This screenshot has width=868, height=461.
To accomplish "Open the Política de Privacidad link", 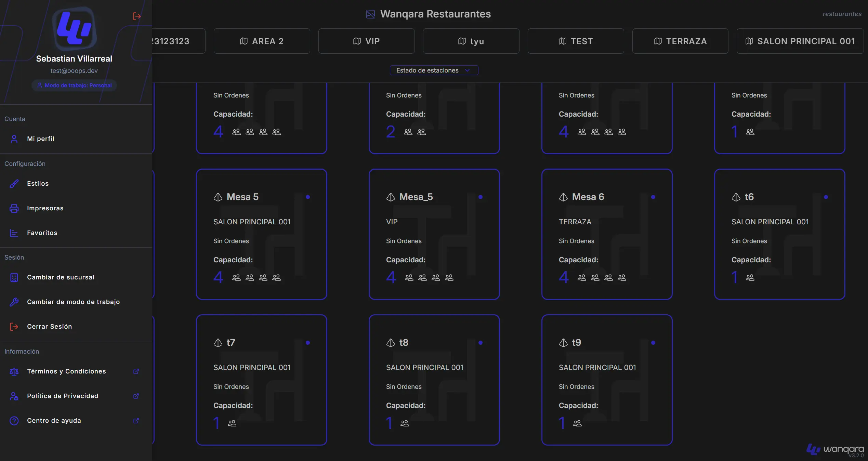I will 76,396.
